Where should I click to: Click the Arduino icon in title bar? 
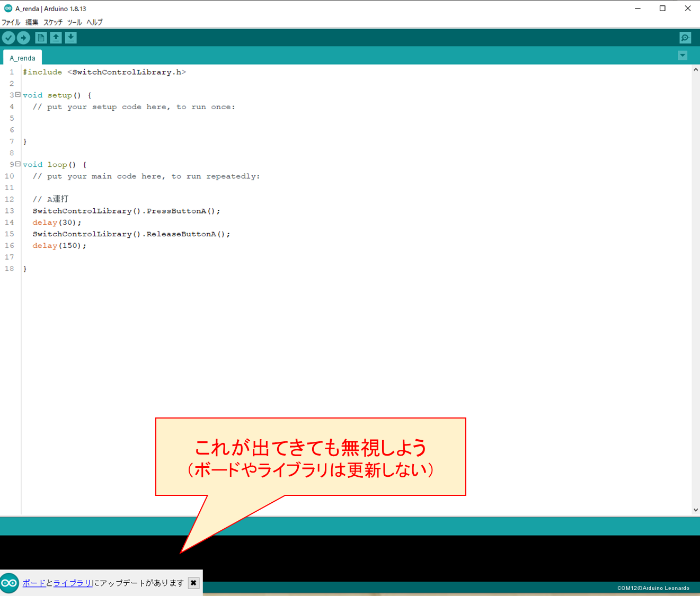(x=8, y=8)
